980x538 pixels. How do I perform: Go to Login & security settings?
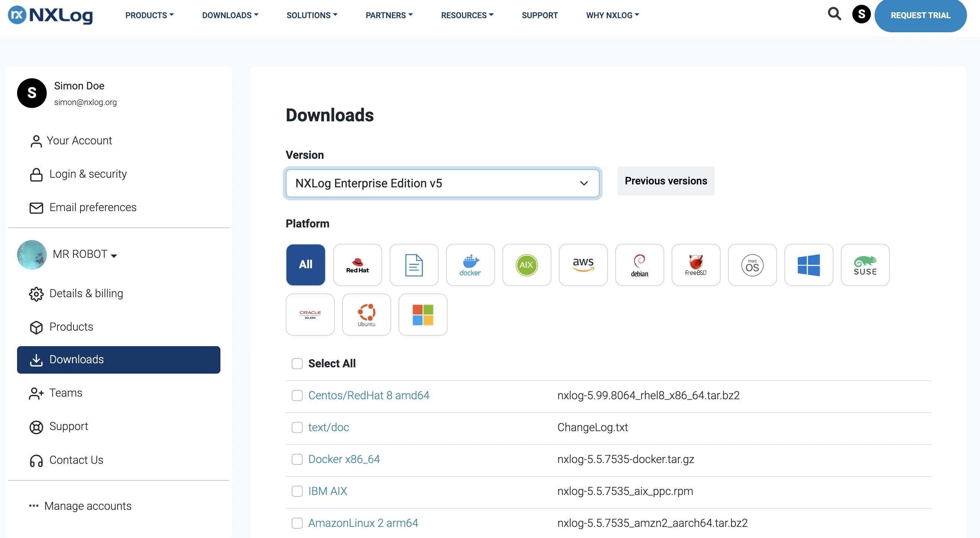point(88,174)
